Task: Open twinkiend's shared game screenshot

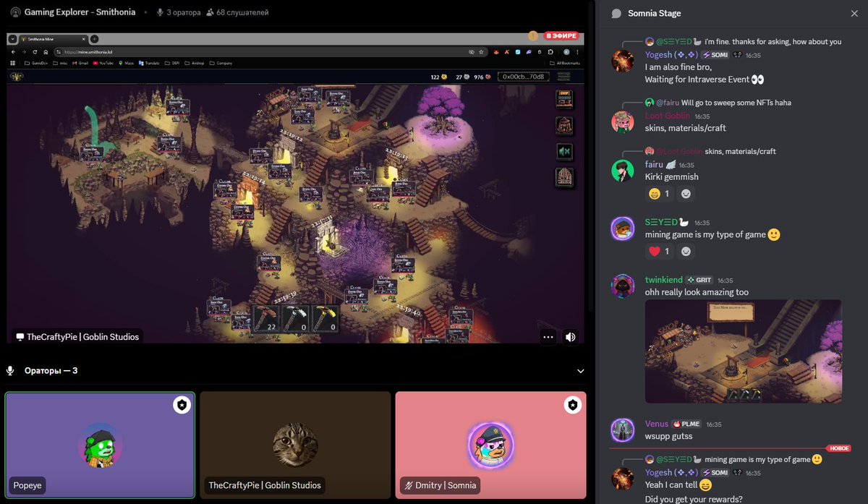Action: coord(744,351)
